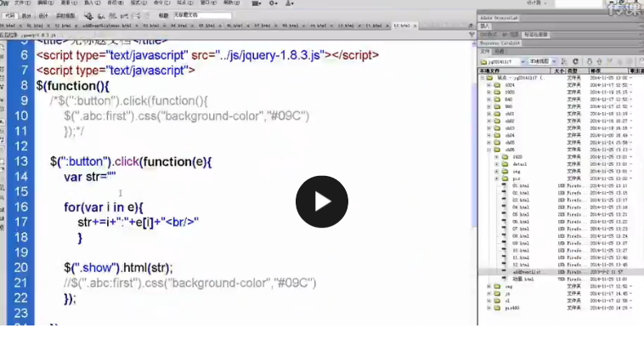Image resolution: width=644 pixels, height=345 pixels.
Task: Open the Help menu (帮助)
Action: point(231,3)
